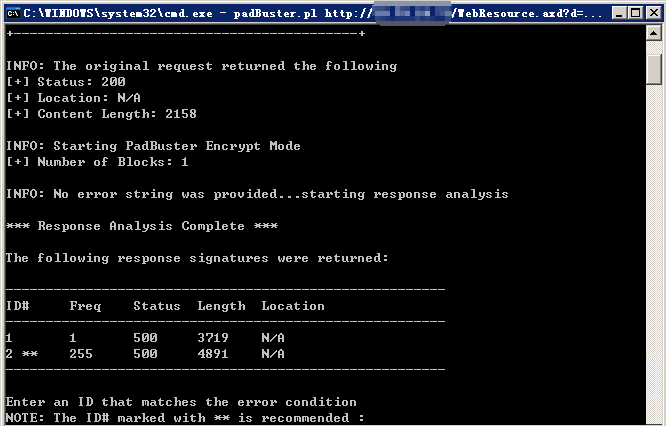This screenshot has width=666, height=426.
Task: Open the cmd.exe system menu icon
Action: 13,13
